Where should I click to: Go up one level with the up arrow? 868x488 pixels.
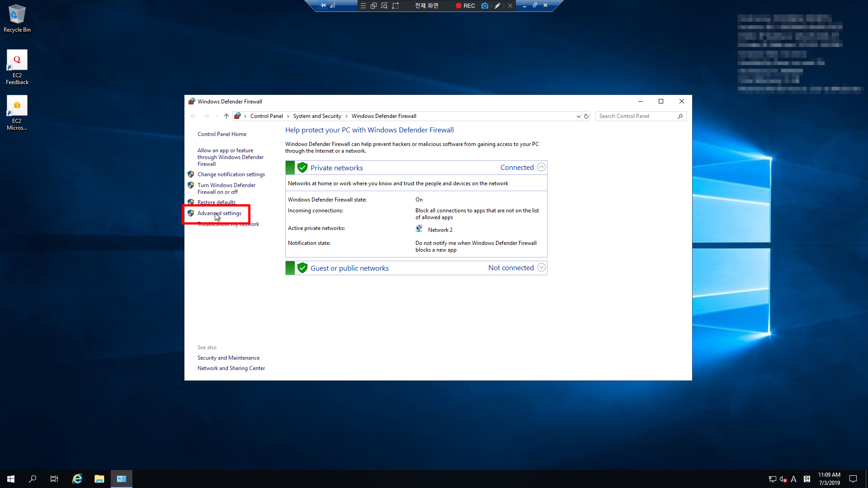pyautogui.click(x=226, y=116)
